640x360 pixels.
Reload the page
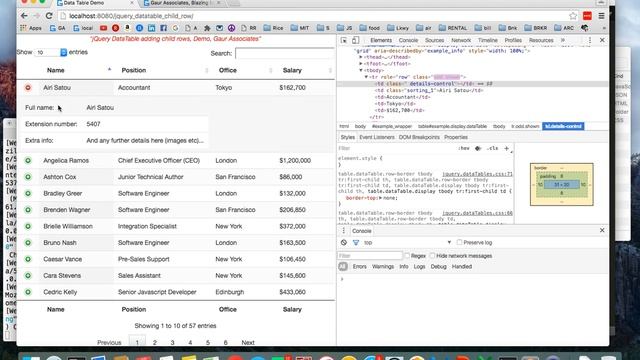coord(49,16)
